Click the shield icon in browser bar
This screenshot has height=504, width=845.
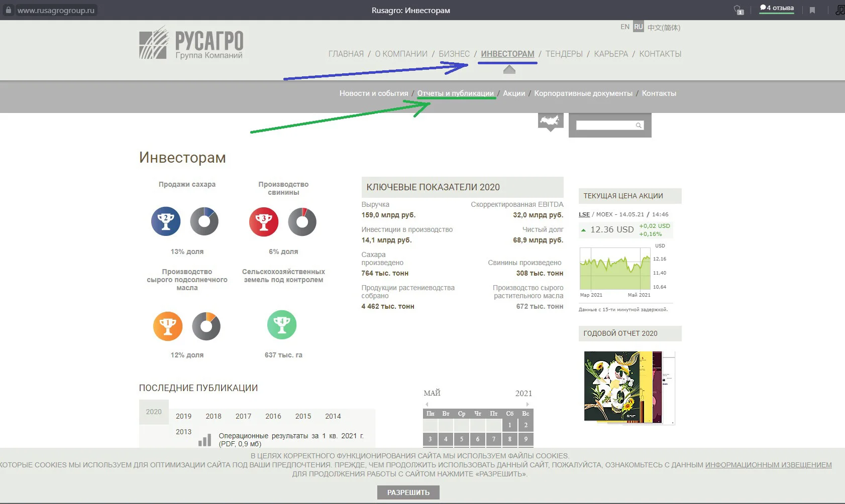pos(738,10)
